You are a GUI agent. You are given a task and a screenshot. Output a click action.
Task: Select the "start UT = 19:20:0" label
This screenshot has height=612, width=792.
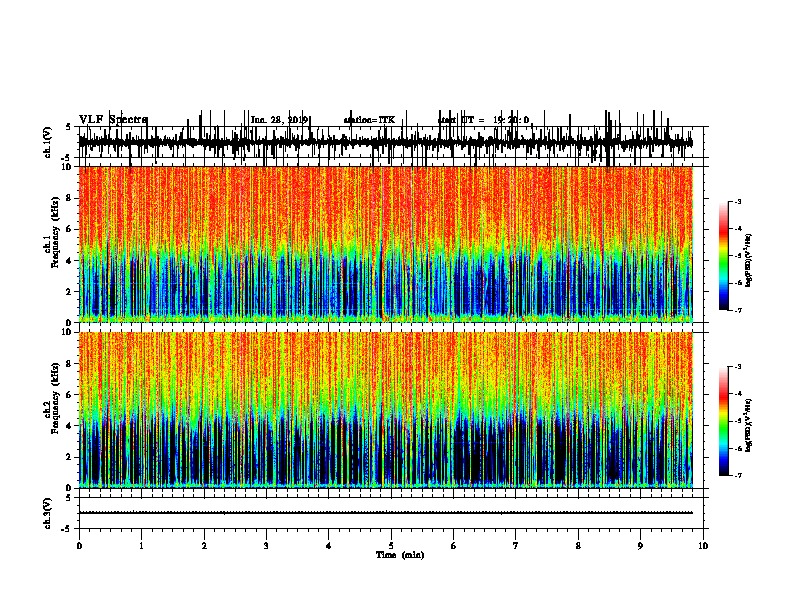tap(483, 120)
